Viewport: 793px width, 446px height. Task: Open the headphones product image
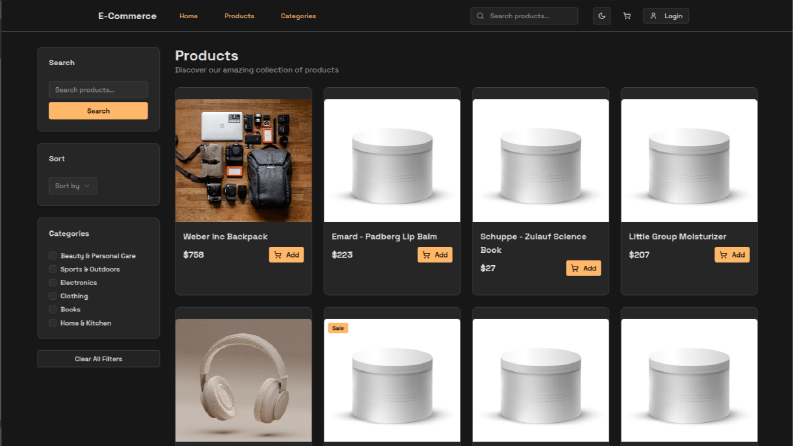point(244,380)
